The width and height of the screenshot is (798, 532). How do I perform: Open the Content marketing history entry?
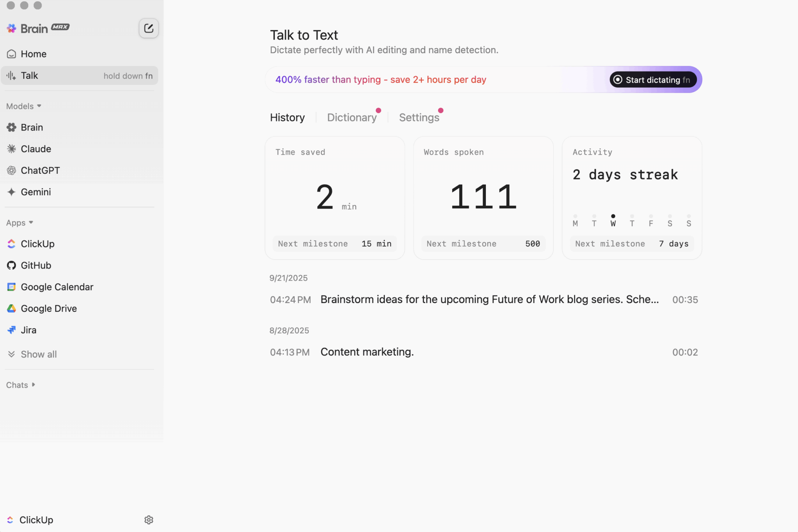click(x=367, y=352)
